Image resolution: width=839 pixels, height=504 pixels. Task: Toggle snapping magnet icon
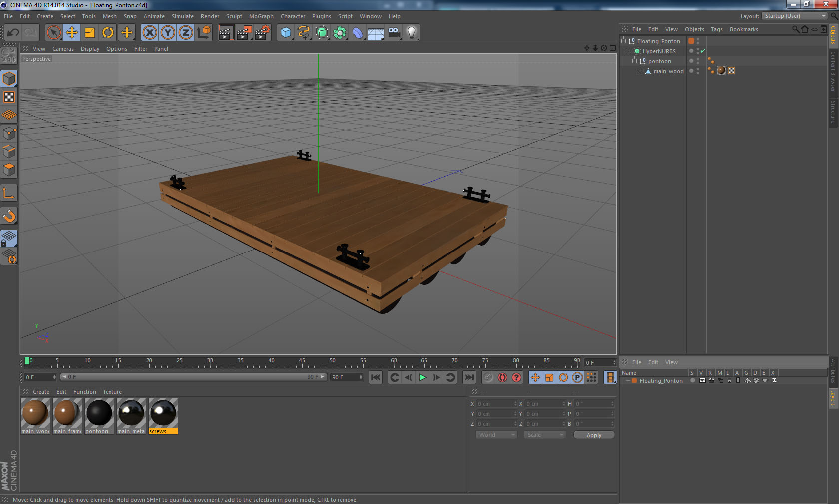[x=9, y=216]
